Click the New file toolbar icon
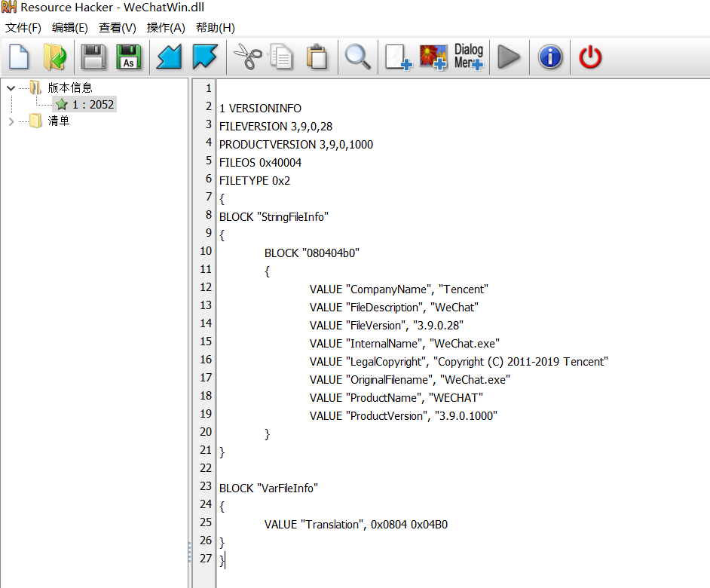 pyautogui.click(x=19, y=57)
